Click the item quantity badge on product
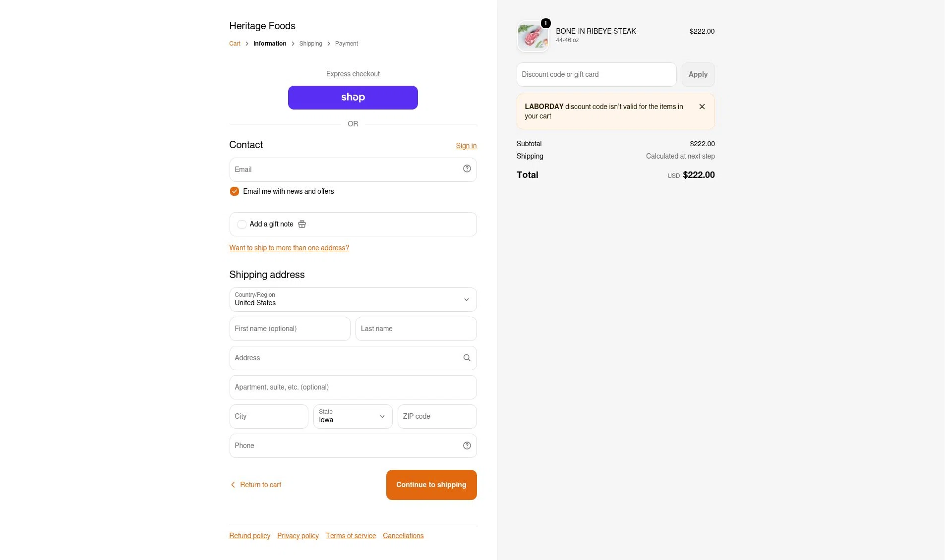The image size is (952, 560). (545, 23)
